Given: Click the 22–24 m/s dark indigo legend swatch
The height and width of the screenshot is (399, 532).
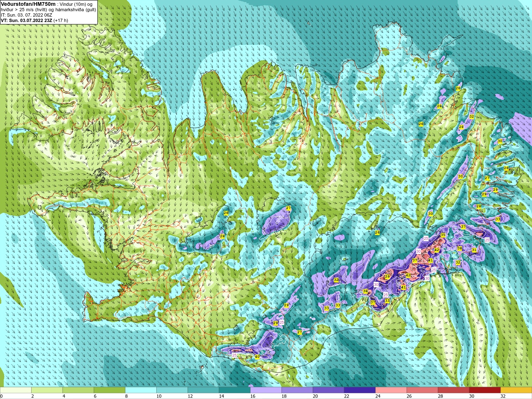Looking at the screenshot, I should pos(360,390).
